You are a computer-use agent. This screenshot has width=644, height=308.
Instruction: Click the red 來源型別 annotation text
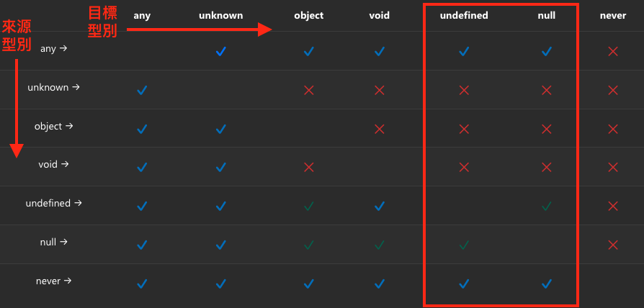(x=17, y=36)
